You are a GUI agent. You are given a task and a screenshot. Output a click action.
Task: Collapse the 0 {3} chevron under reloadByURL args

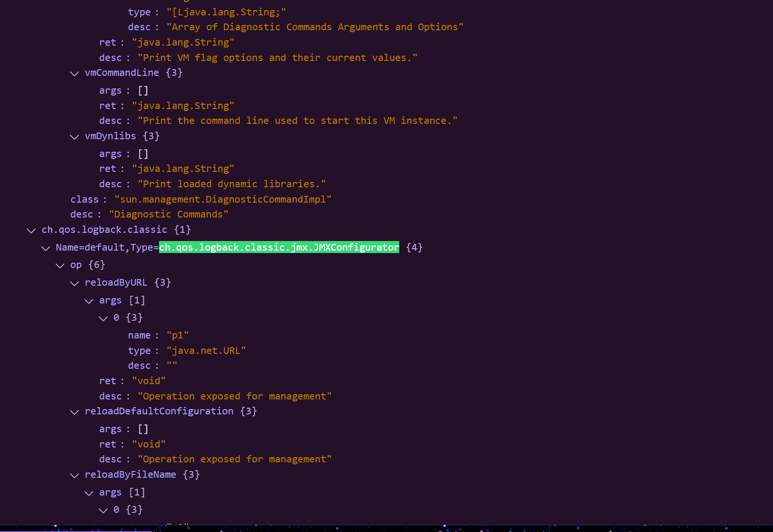pyautogui.click(x=103, y=318)
